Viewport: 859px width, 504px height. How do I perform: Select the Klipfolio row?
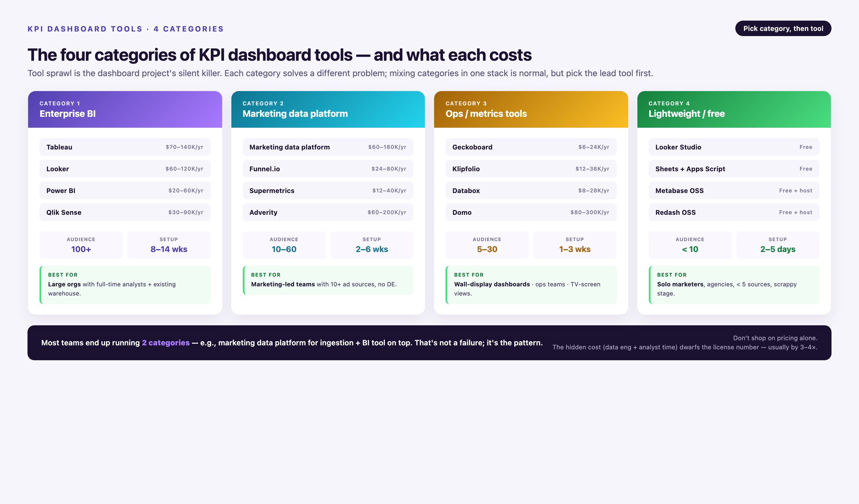[x=531, y=169]
